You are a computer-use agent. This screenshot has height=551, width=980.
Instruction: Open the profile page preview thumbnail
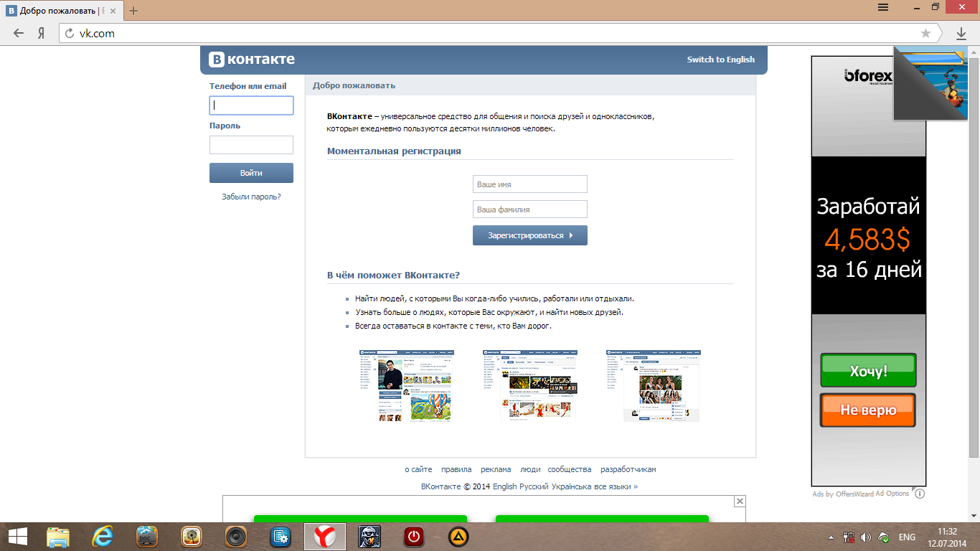coord(407,386)
